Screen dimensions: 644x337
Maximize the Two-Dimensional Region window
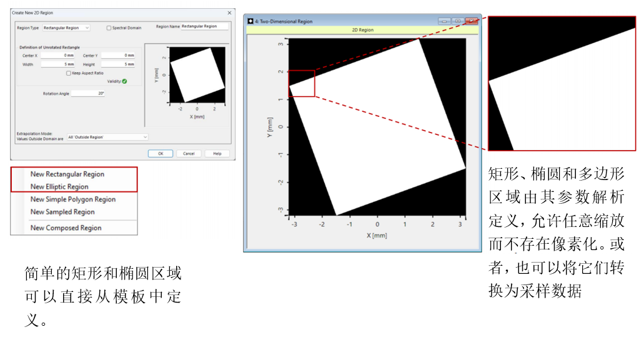coord(457,21)
